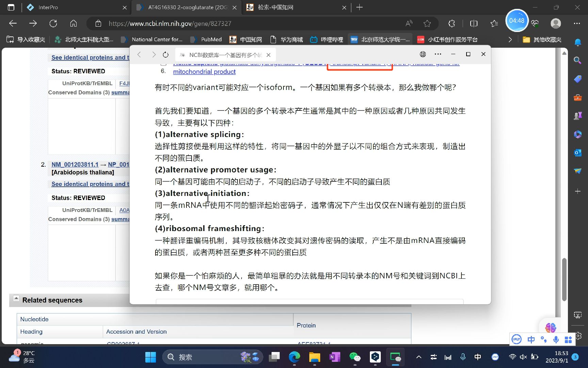Open Edge sidebar notifications bell
The width and height of the screenshot is (588, 368).
577,42
